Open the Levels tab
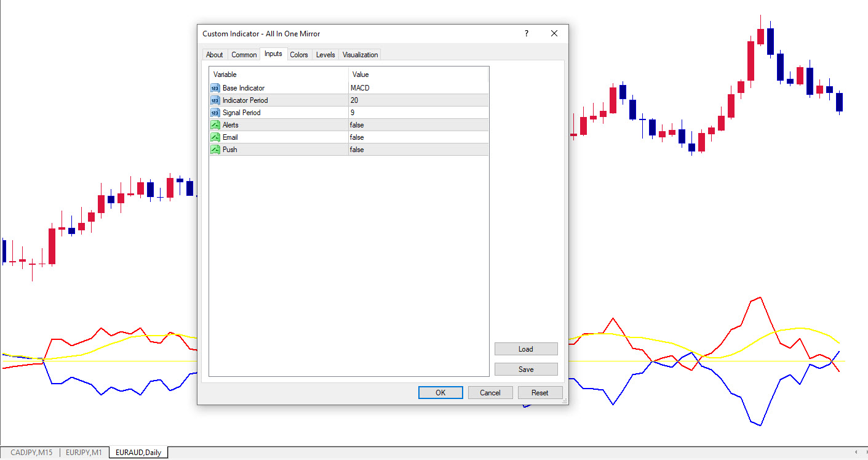868x460 pixels. tap(325, 55)
